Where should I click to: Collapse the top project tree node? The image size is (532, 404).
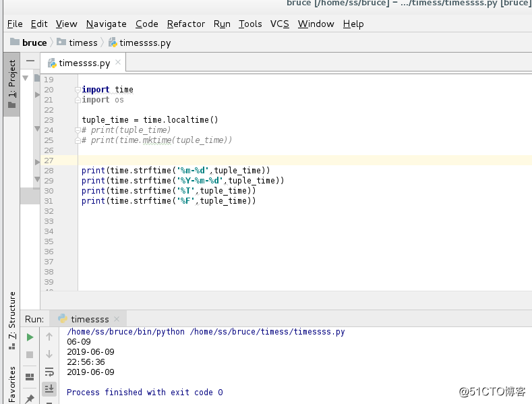pyautogui.click(x=26, y=78)
